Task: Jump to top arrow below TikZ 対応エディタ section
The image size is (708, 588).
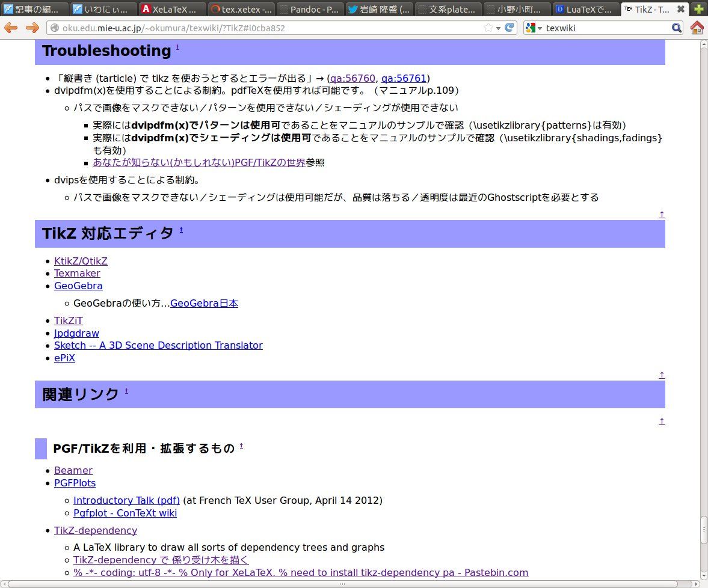Action: pyautogui.click(x=662, y=375)
